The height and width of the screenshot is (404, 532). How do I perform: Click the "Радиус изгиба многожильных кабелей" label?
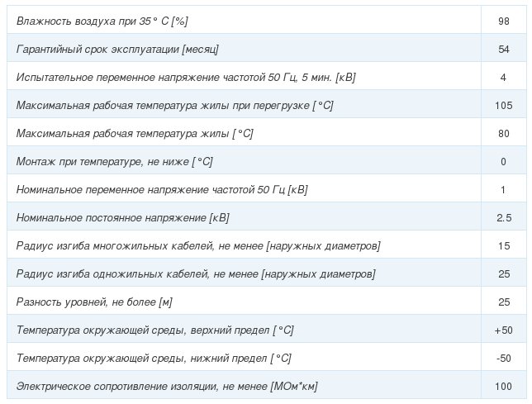click(x=198, y=246)
